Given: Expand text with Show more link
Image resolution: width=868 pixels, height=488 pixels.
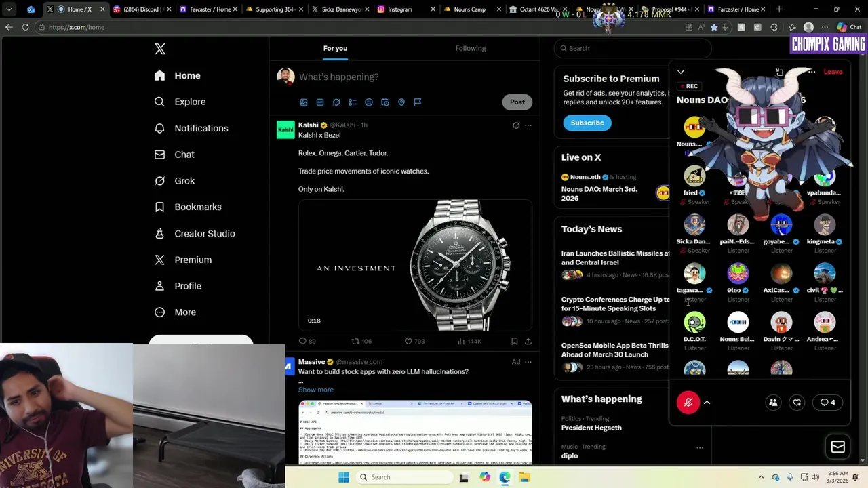Looking at the screenshot, I should tap(316, 390).
